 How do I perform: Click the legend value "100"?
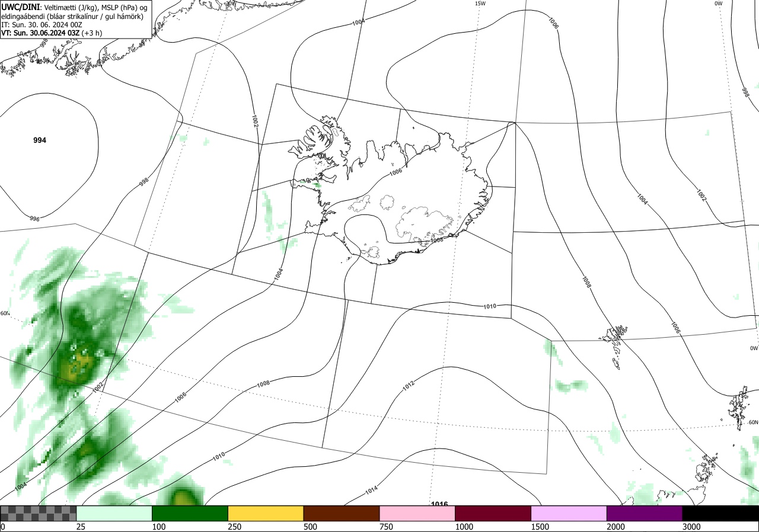tap(159, 527)
